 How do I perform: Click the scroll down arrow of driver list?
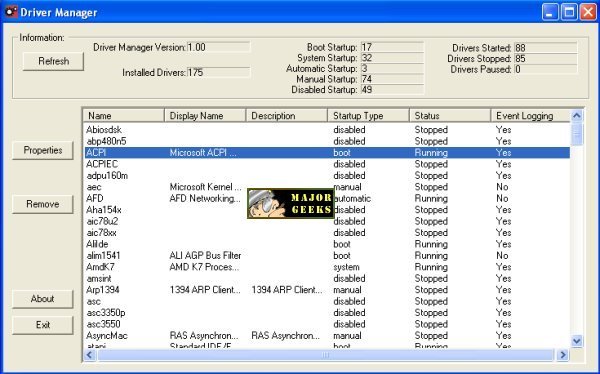click(x=577, y=340)
